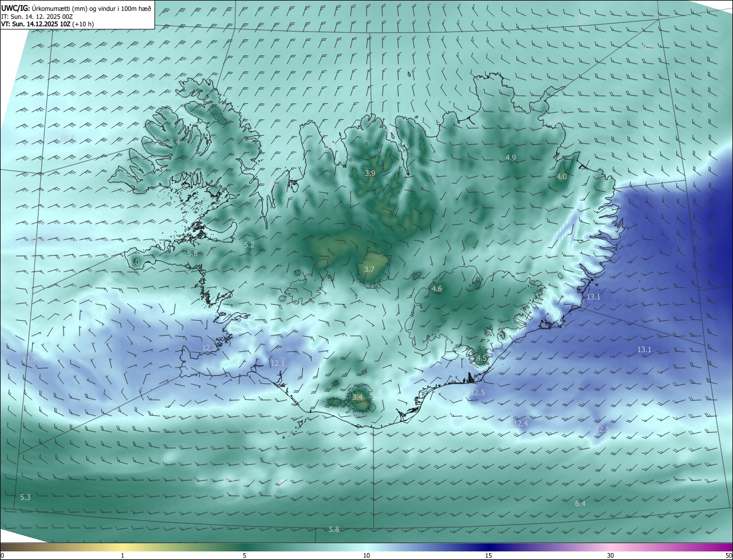Click the 11.7 value label on the map
This screenshot has height=560, width=733.
[29, 360]
